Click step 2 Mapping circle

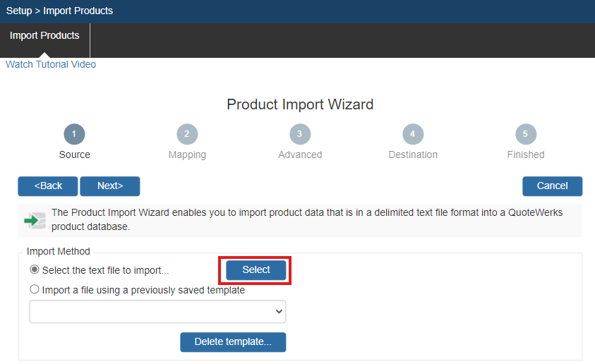click(187, 134)
